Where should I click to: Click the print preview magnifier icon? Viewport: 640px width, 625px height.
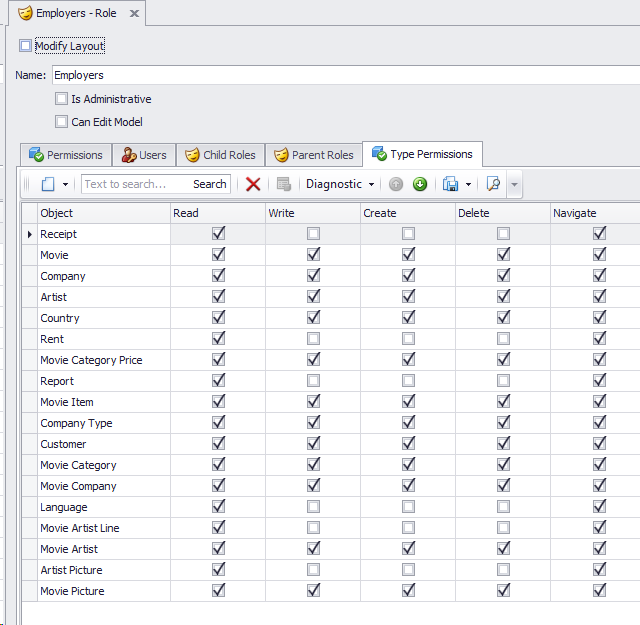(x=492, y=184)
